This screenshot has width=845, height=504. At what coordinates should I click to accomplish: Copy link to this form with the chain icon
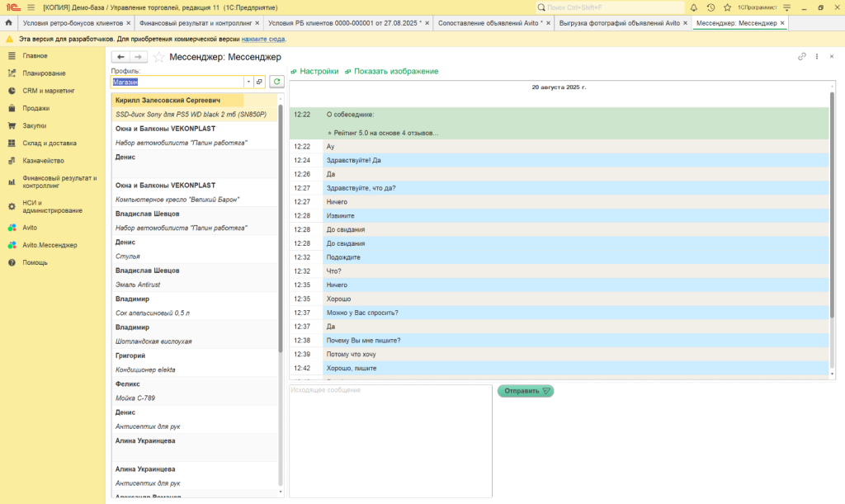tap(801, 57)
